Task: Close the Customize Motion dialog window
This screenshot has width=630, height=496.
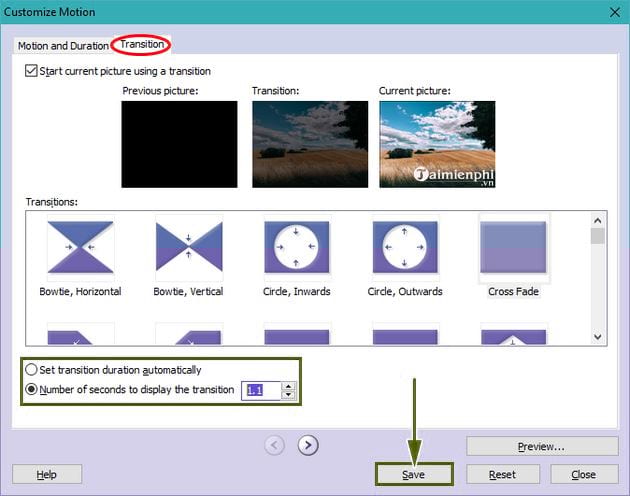Action: click(615, 12)
